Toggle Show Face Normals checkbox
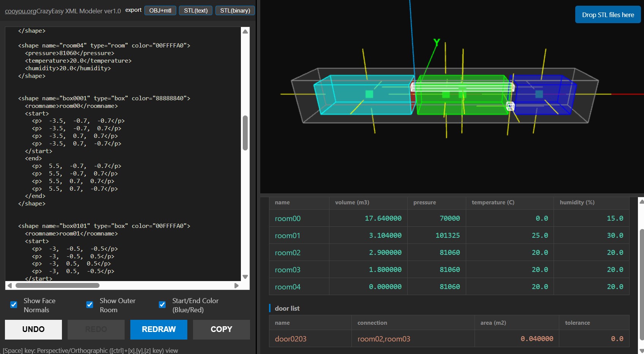The height and width of the screenshot is (354, 644). pos(14,305)
